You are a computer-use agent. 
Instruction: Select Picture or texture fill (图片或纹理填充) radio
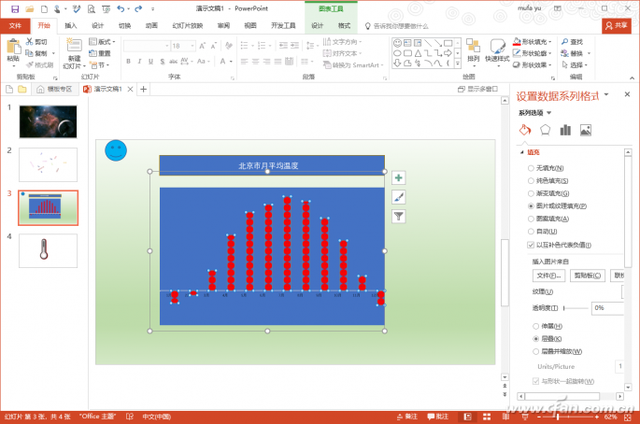pyautogui.click(x=531, y=206)
